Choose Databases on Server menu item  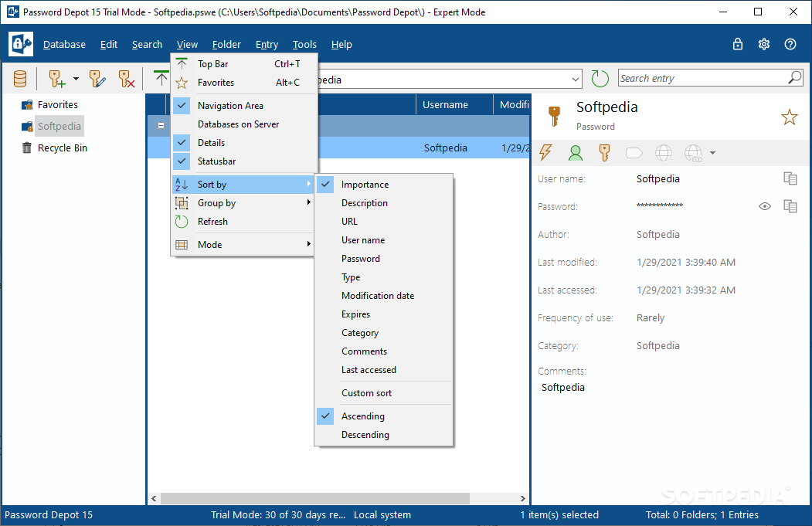pos(243,124)
